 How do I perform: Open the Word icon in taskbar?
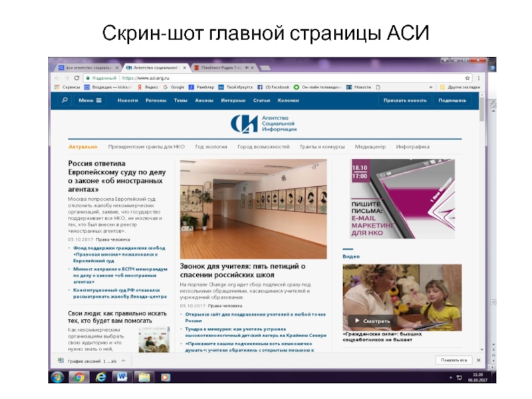coord(122,377)
